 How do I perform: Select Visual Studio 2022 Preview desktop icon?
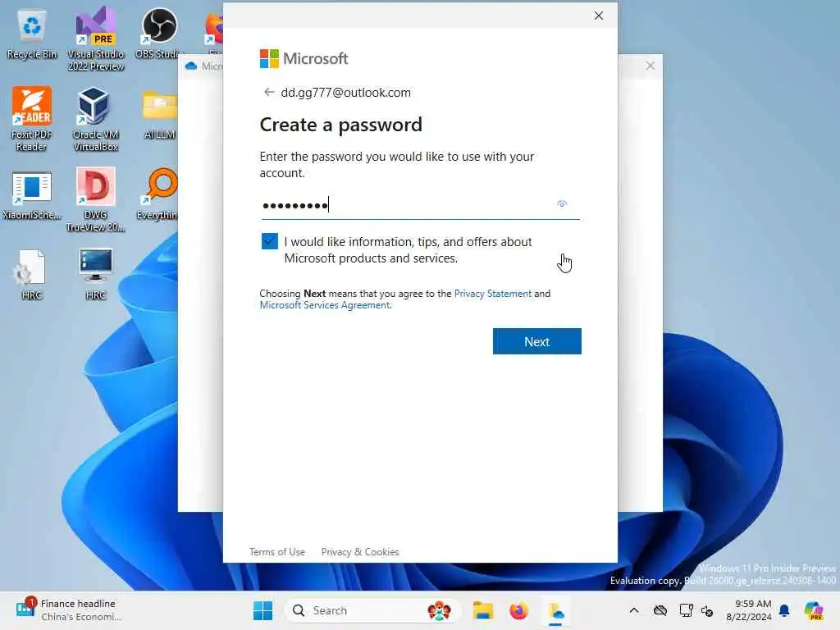point(96,39)
